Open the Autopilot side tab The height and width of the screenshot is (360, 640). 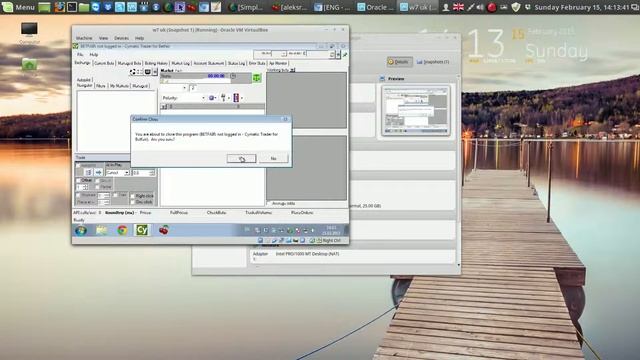tap(84, 80)
